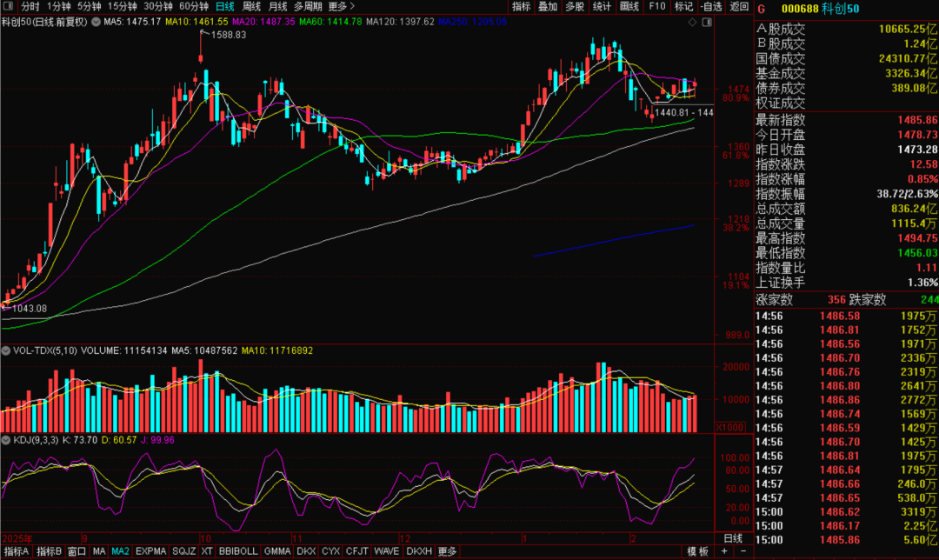Click the minus zoom-out button at bottom right
This screenshot has height=560, width=939.
[743, 551]
